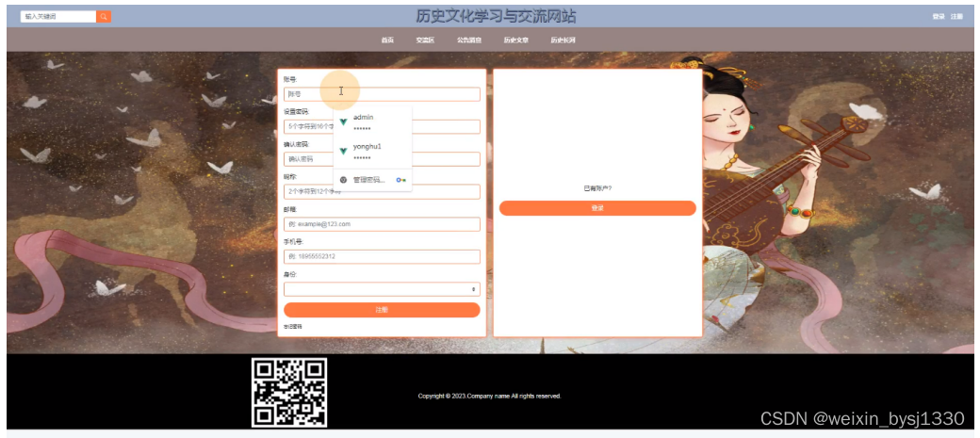Screen dimensions: 980x438
Task: Click the Vue icon beside admin
Action: pos(343,122)
